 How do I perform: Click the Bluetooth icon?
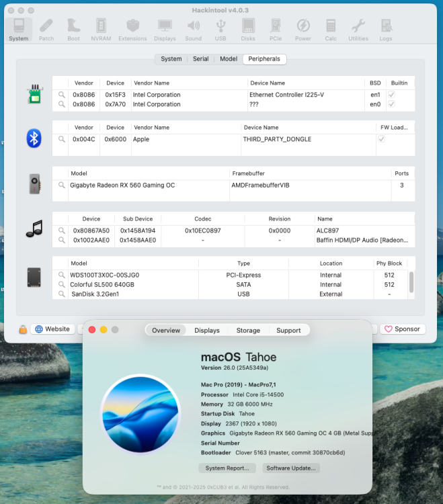tap(34, 138)
